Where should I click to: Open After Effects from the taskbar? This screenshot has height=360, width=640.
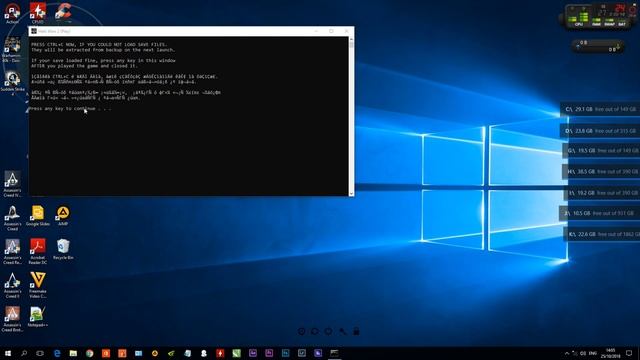pyautogui.click(x=253, y=353)
